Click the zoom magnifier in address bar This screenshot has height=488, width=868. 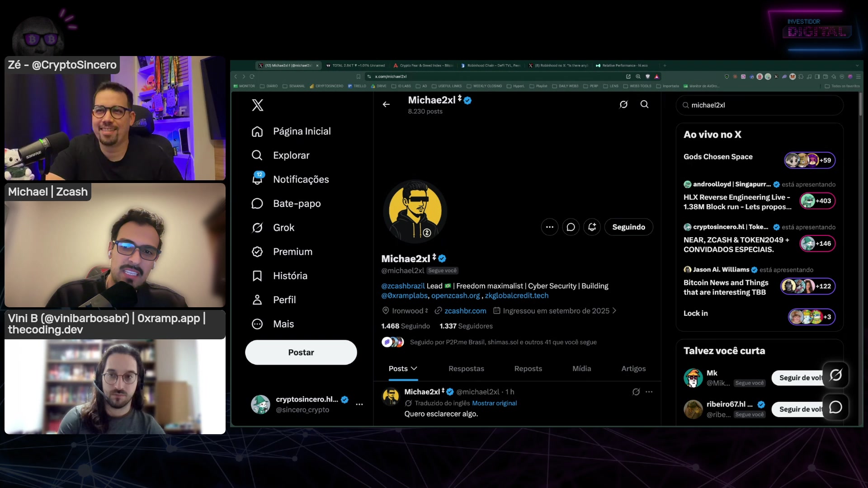(x=638, y=77)
